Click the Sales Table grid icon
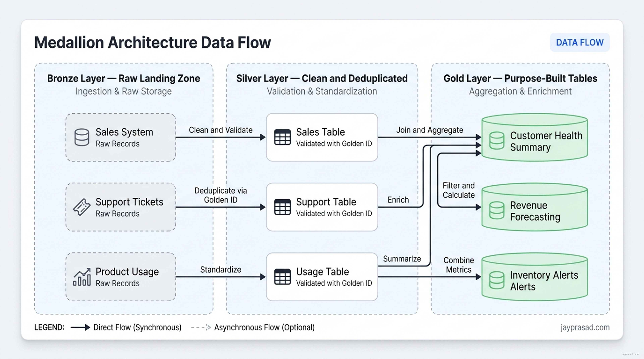Viewport: 644px width, 359px height. point(282,137)
